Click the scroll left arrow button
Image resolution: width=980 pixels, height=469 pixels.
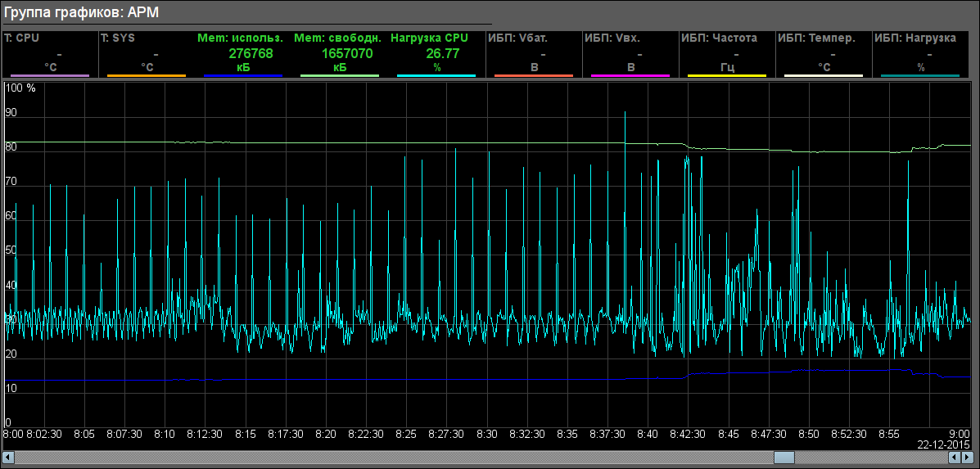(8, 458)
